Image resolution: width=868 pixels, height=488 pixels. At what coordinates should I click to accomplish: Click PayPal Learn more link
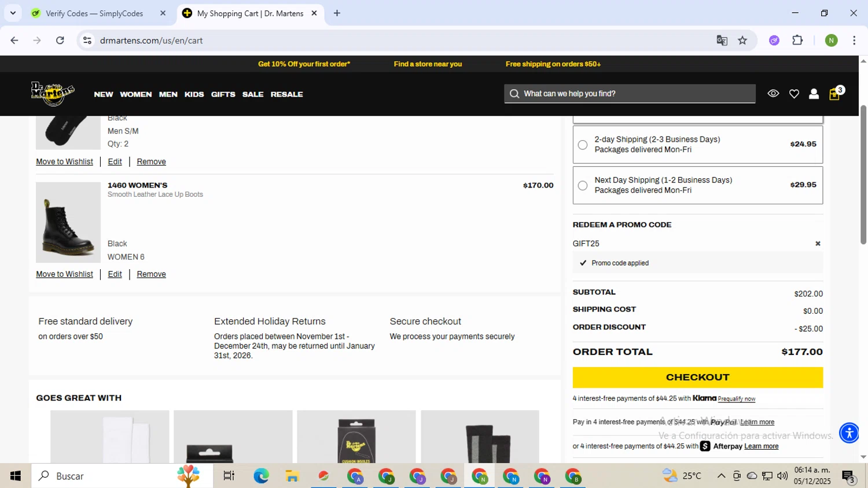pos(757,422)
